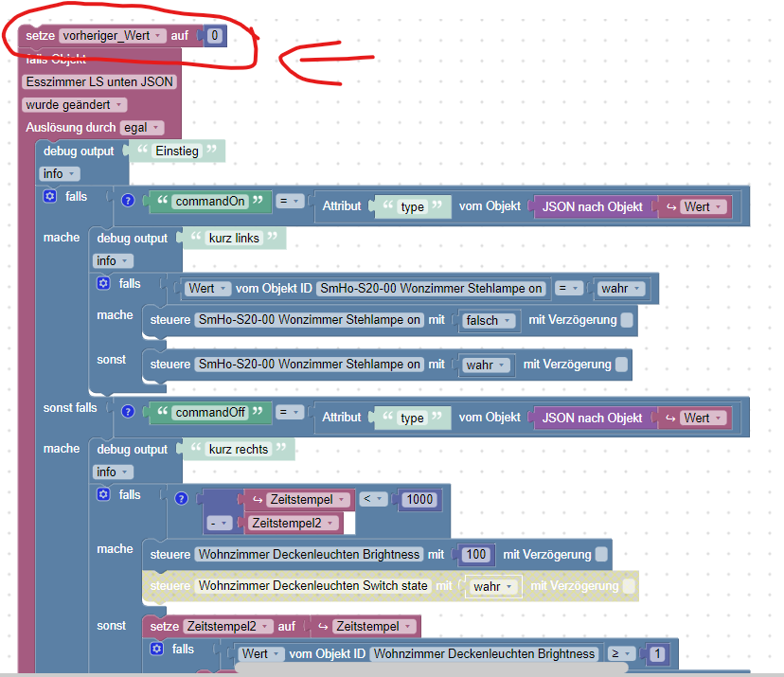Click the horizontal scrollbar at the bottom
This screenshot has height=677, width=784.
click(431, 668)
